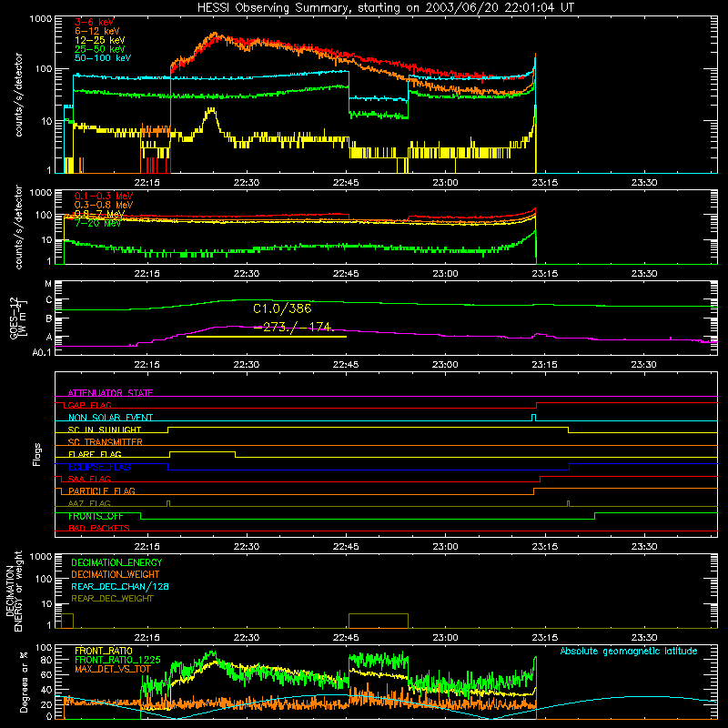Select the "25-50 keV" legend label

click(x=100, y=49)
